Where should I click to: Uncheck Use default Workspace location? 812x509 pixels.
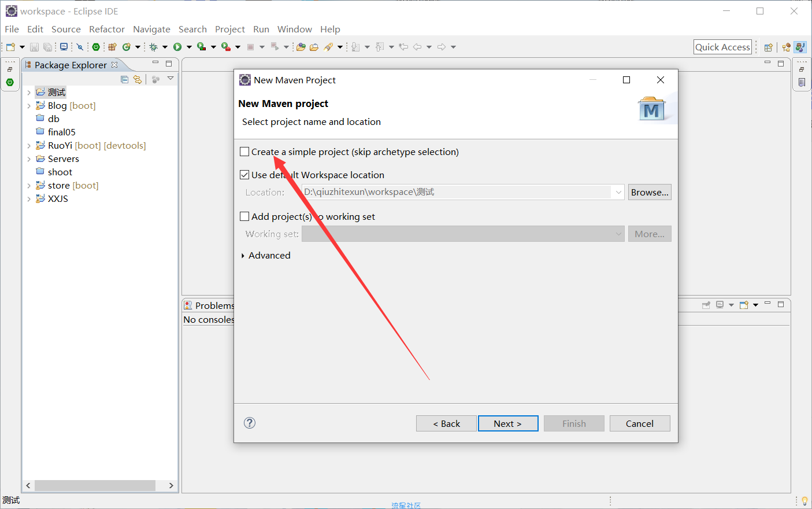244,175
